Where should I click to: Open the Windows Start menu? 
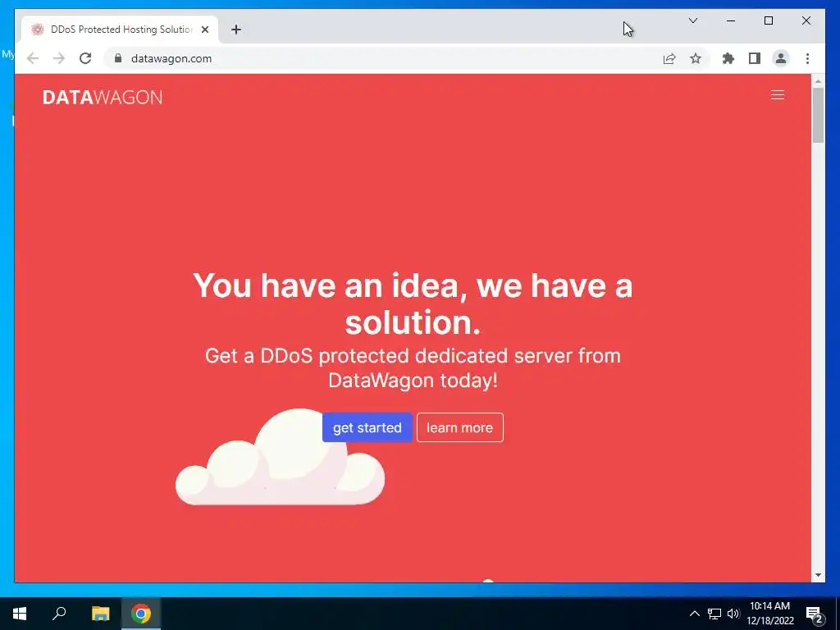click(x=20, y=614)
